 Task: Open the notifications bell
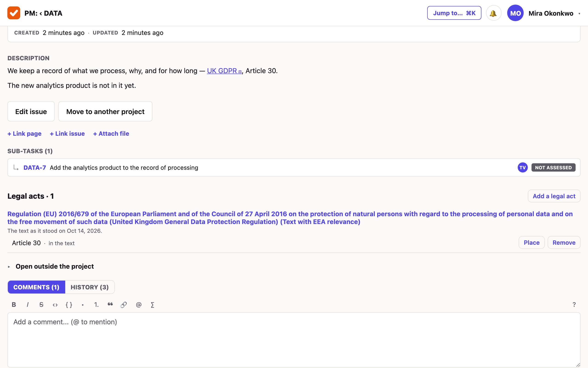(x=493, y=13)
